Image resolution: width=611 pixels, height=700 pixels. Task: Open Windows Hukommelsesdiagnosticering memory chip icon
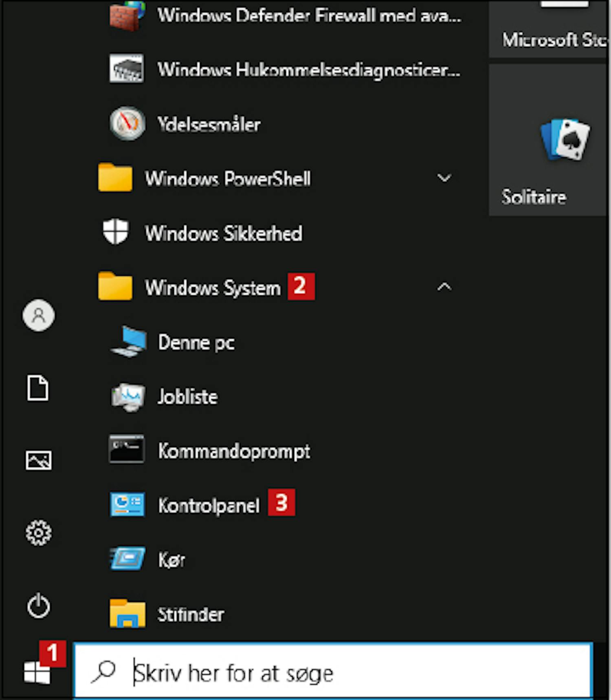point(126,69)
